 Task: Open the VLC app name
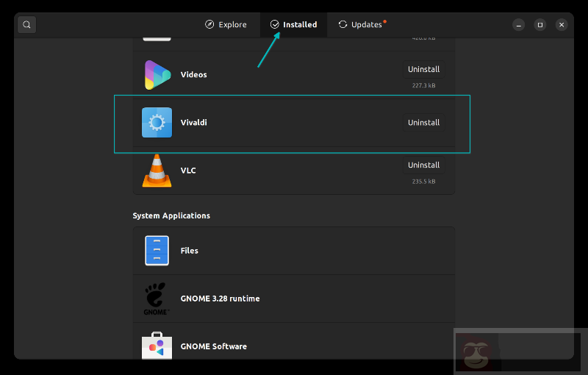188,171
